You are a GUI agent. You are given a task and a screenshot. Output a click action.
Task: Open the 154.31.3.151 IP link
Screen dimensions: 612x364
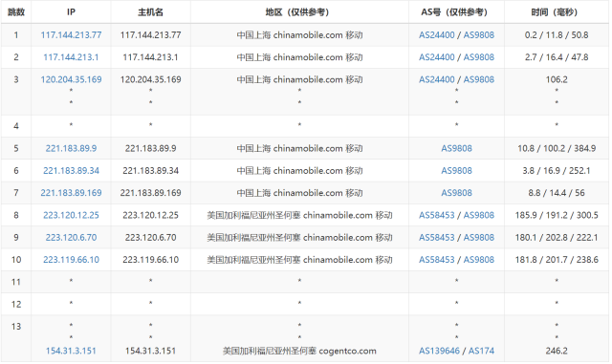(x=71, y=352)
